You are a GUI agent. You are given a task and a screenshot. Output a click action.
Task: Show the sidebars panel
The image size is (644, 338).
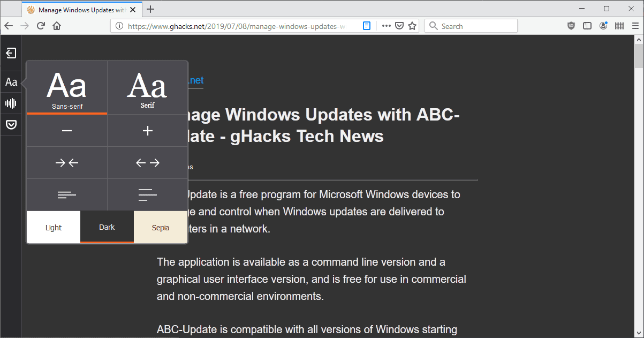pos(587,26)
